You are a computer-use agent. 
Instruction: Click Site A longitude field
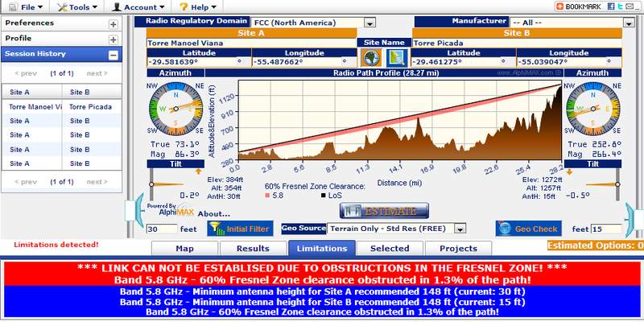click(x=304, y=62)
